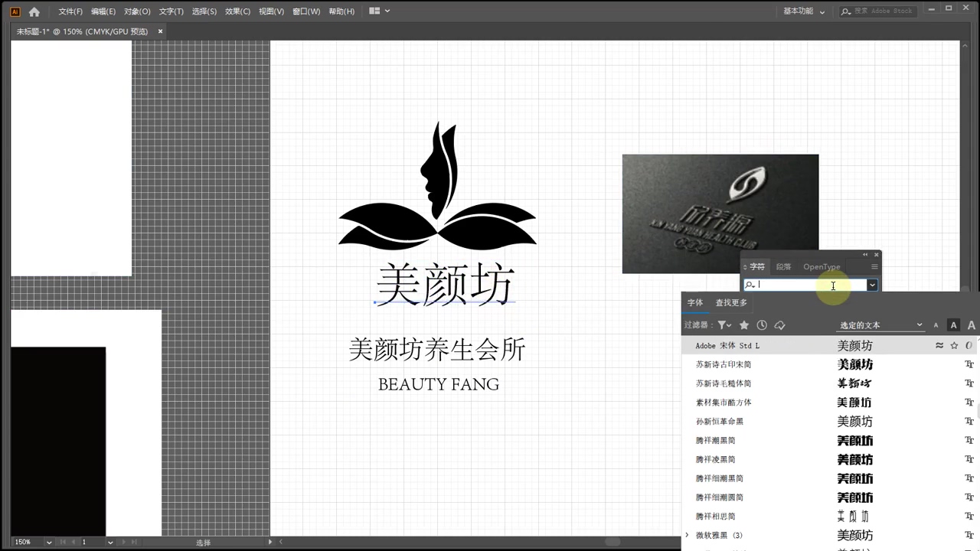The width and height of the screenshot is (980, 551).
Task: Click the Illustrator home icon
Action: coord(34,11)
